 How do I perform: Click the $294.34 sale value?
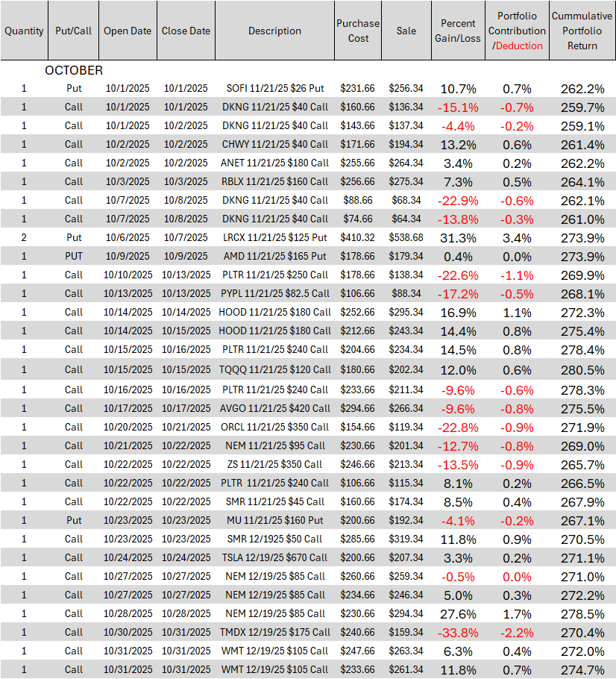tap(406, 613)
